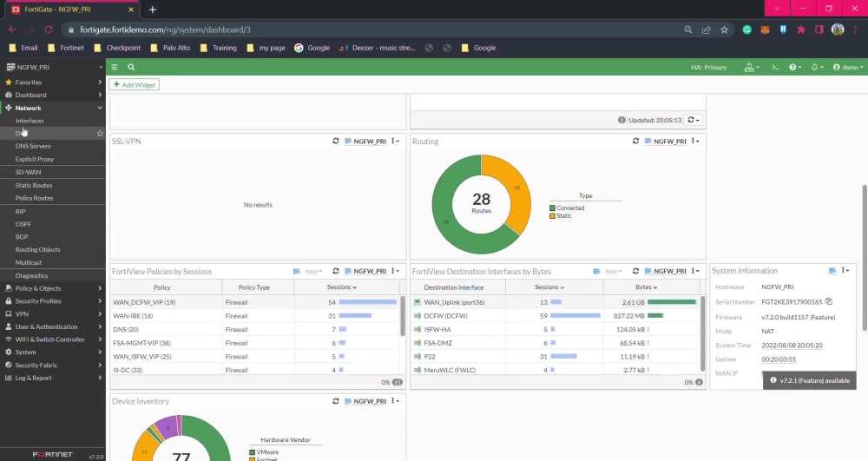Open the browser extensions puzzle icon
Image resolution: width=868 pixels, height=461 pixels.
coord(801,30)
